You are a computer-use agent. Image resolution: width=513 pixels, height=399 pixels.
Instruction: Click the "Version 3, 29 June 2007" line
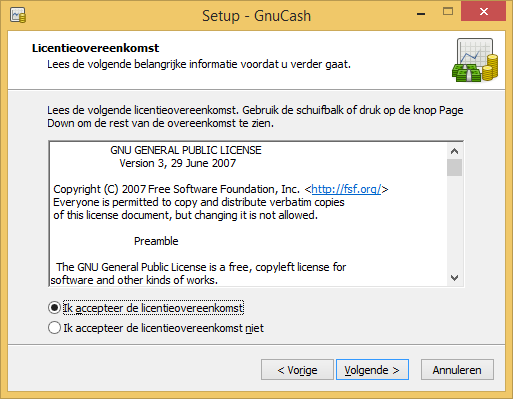pyautogui.click(x=178, y=163)
